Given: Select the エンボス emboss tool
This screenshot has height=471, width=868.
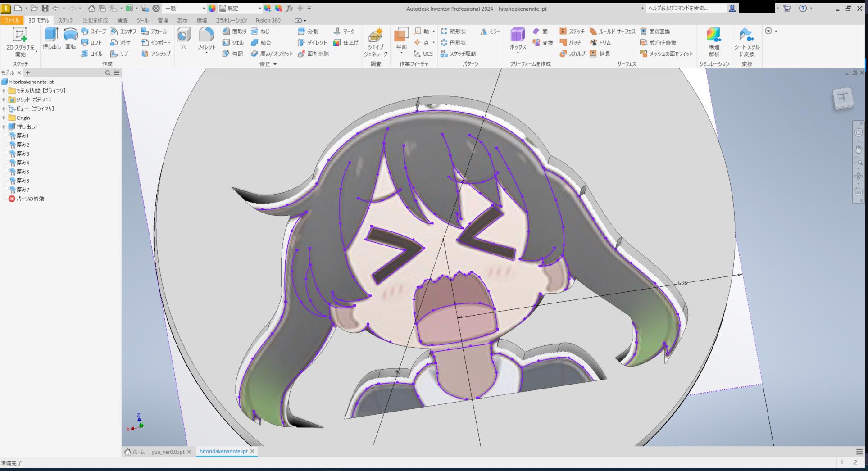Looking at the screenshot, I should coord(123,32).
